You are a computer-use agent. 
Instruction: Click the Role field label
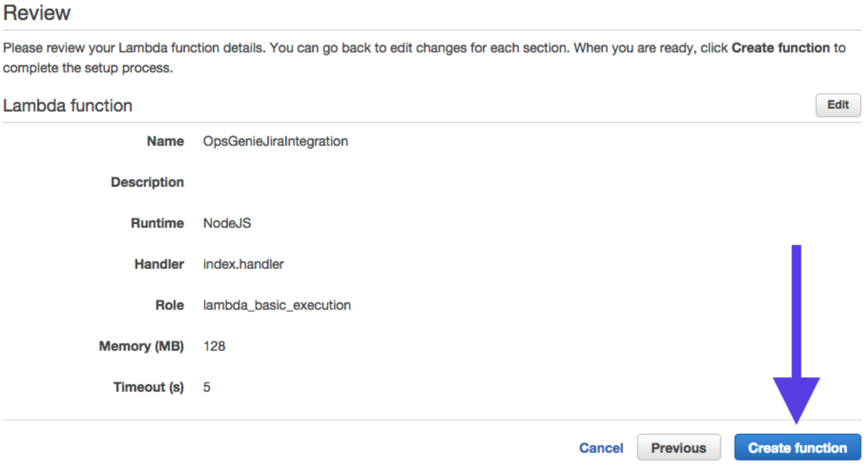(169, 305)
